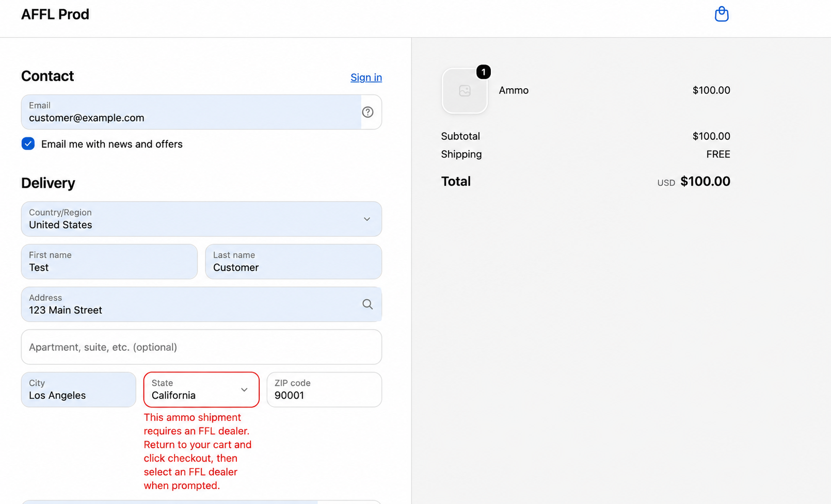Open the Country/Region dropdown
Viewport: 831px width, 504px height.
tap(201, 219)
